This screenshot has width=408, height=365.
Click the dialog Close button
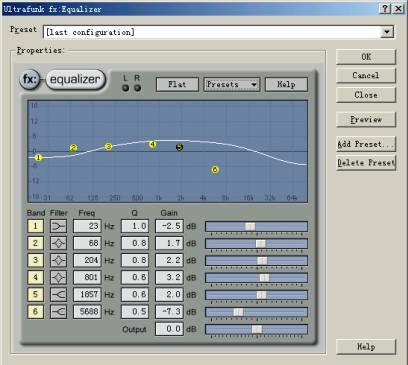pos(366,95)
